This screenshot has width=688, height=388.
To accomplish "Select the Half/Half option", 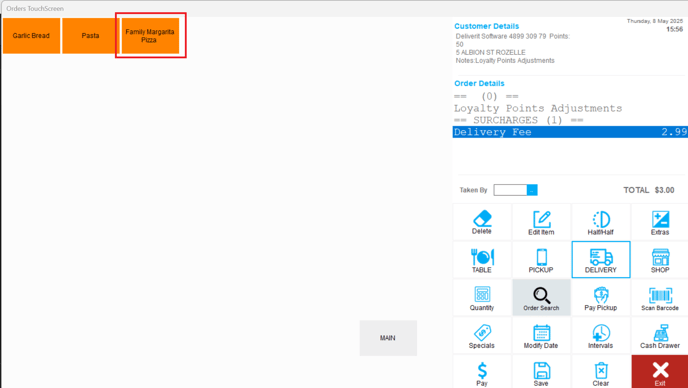I will 601,222.
